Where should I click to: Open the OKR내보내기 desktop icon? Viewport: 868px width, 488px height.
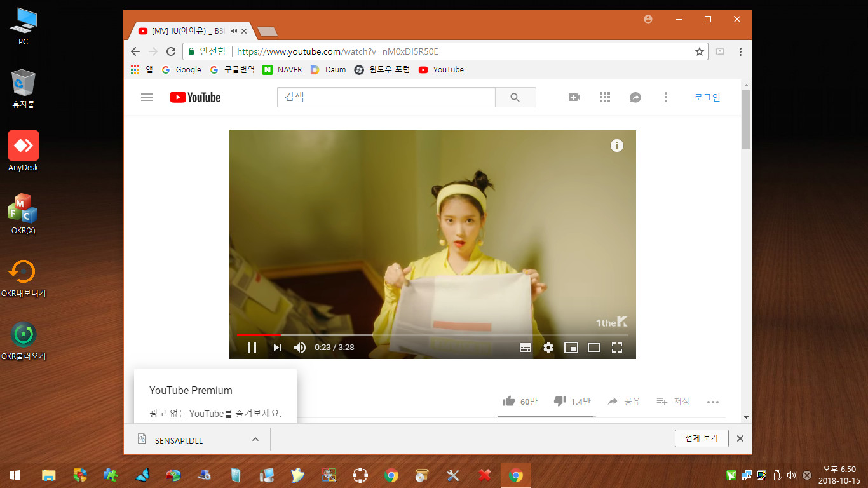click(24, 277)
